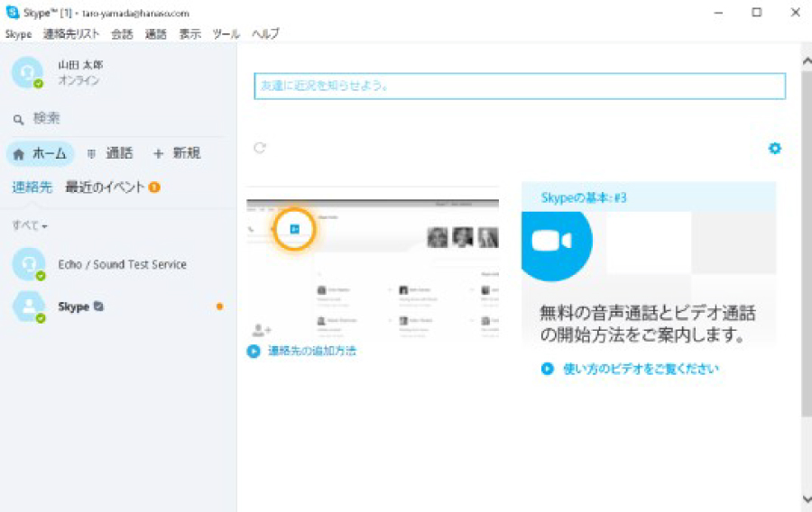Click the play icon beside 連絡先の追加方法
Screen dimensions: 812x512
(x=254, y=352)
